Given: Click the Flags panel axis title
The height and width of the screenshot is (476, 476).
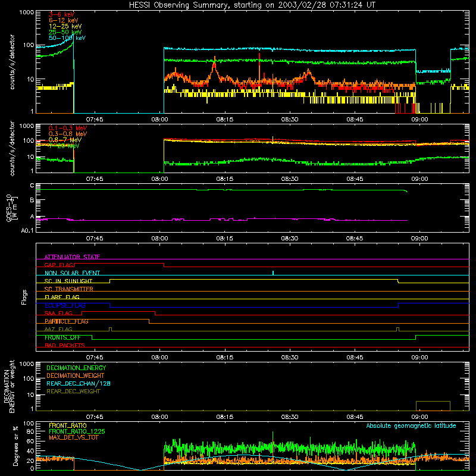Looking at the screenshot, I should 24,297.
